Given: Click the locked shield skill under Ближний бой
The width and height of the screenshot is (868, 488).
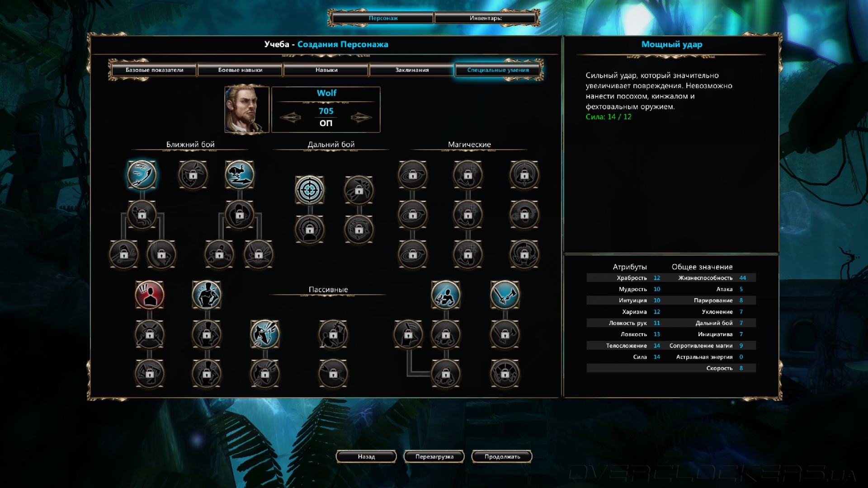Looking at the screenshot, I should 193,174.
